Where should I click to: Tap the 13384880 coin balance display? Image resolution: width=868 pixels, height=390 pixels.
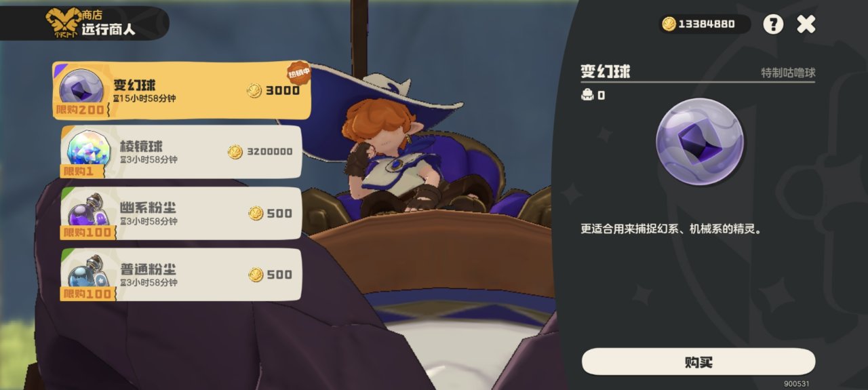(705, 24)
